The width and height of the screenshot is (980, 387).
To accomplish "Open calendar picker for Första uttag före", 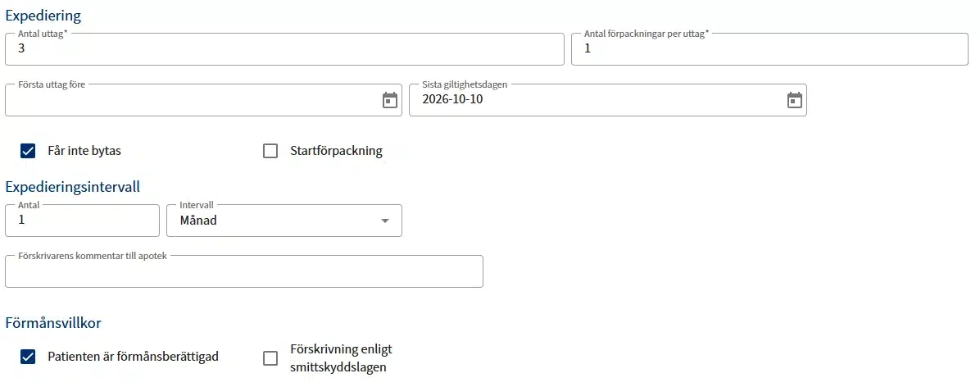I will (390, 100).
